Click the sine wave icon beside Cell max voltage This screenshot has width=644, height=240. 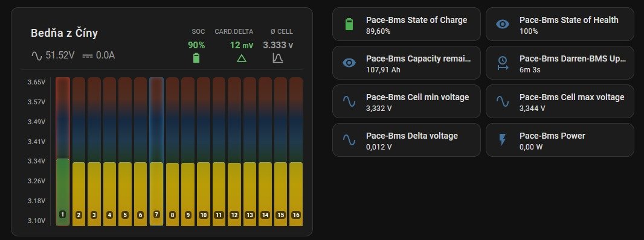[x=502, y=101]
